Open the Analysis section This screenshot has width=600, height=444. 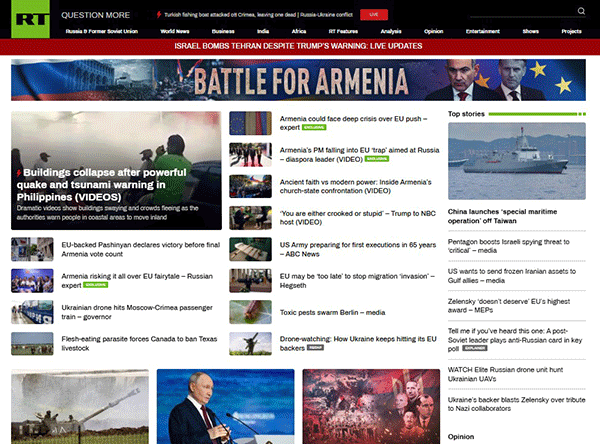[x=391, y=31]
